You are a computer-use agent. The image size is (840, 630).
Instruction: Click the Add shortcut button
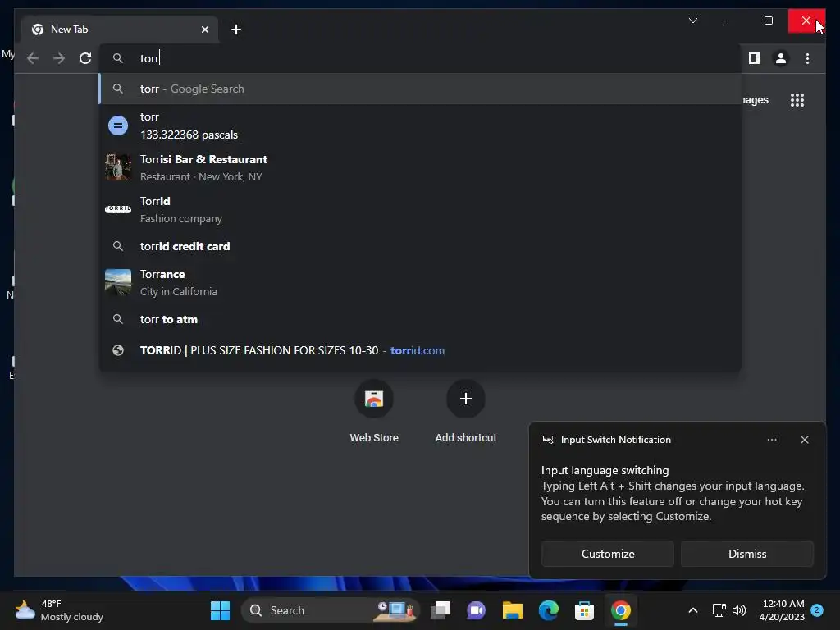(x=466, y=411)
